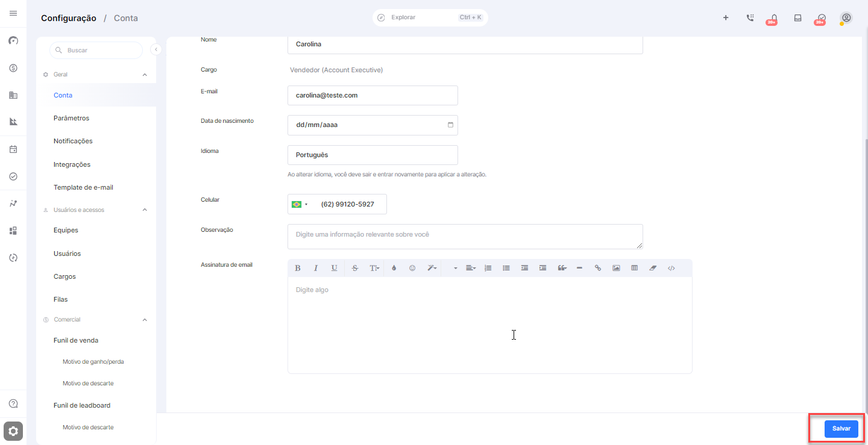The height and width of the screenshot is (445, 868).
Task: Apply strikethrough in signature editor
Action: [x=354, y=268]
